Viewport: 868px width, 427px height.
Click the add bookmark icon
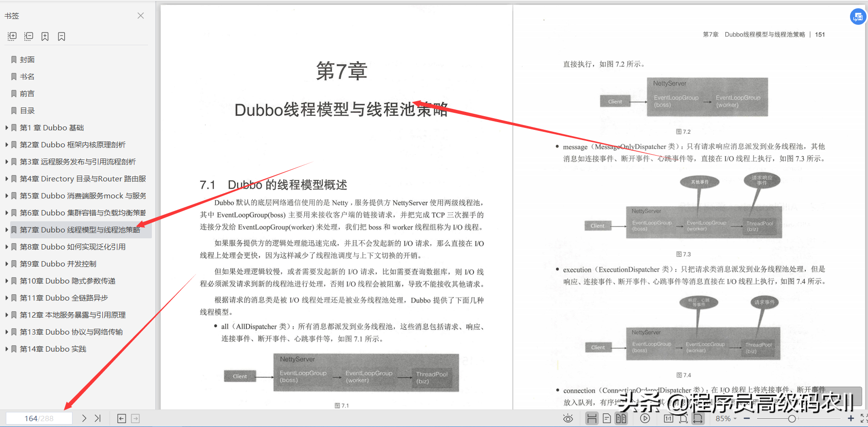point(45,36)
